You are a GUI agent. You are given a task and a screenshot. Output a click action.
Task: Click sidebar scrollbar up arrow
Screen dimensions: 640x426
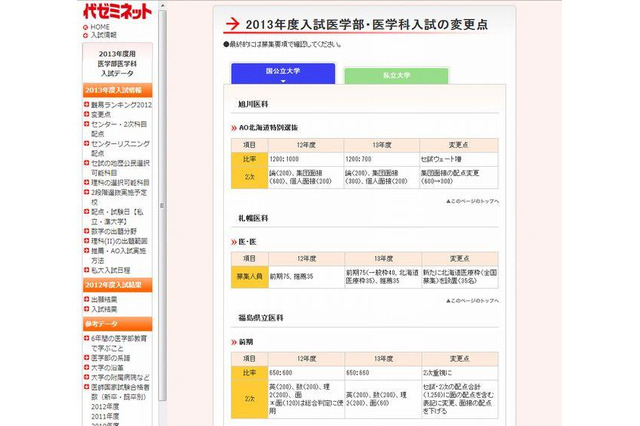pyautogui.click(x=162, y=6)
